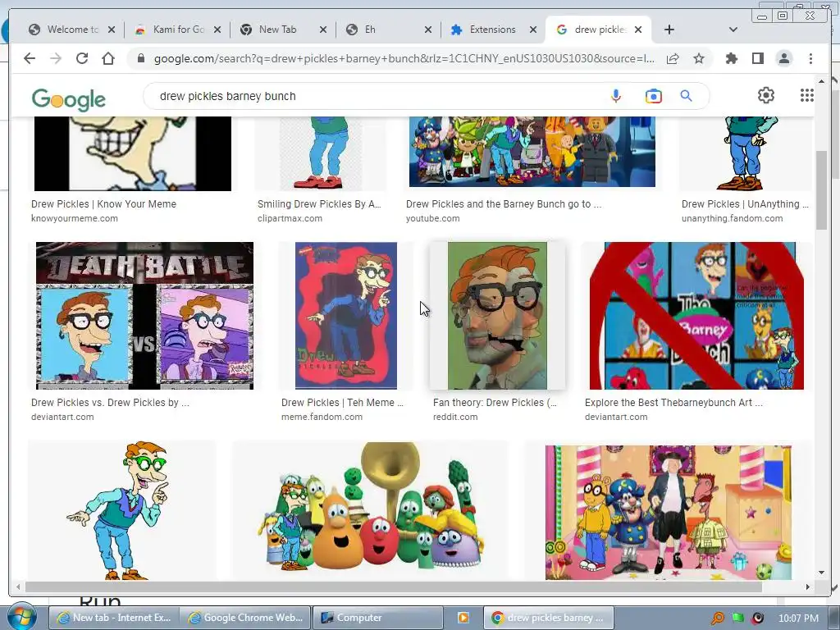Open the Google apps grid icon
Image resolution: width=840 pixels, height=630 pixels.
point(807,95)
